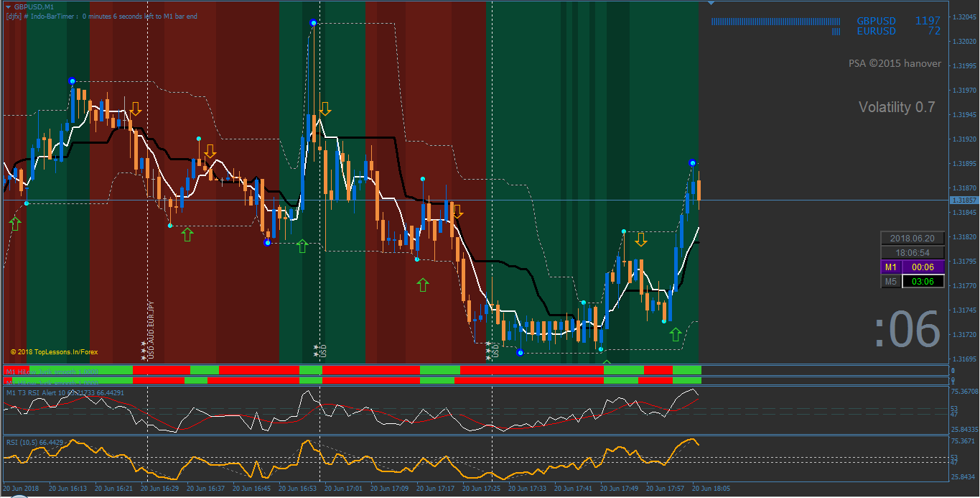Click the Indo-BarTimer status text
The height and width of the screenshot is (498, 980).
(101, 16)
